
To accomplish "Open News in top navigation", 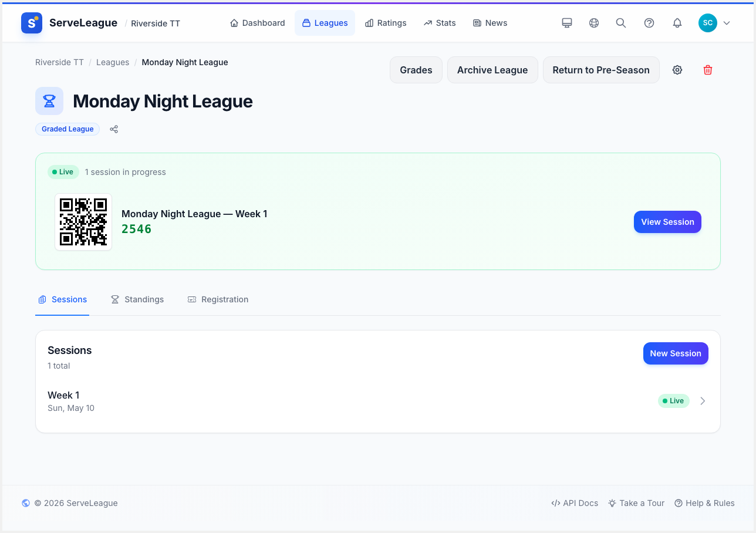I will (x=490, y=23).
